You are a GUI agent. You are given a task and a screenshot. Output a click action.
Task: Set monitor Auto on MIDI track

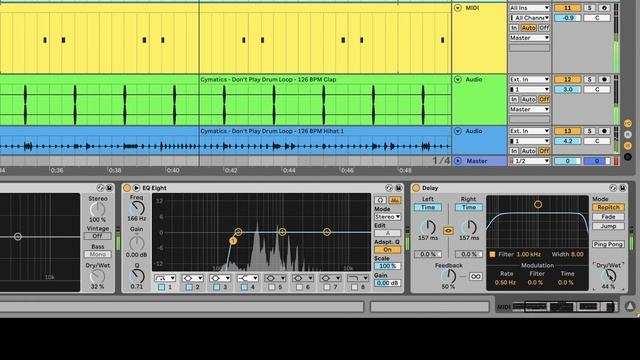point(529,28)
